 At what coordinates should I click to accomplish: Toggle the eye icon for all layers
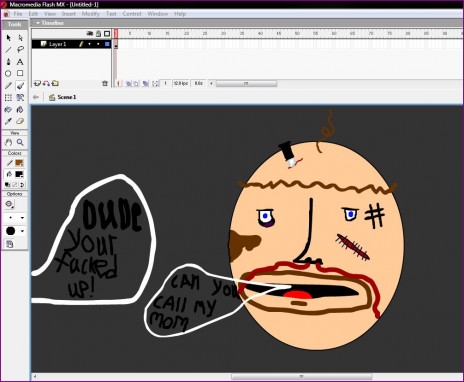pyautogui.click(x=90, y=34)
